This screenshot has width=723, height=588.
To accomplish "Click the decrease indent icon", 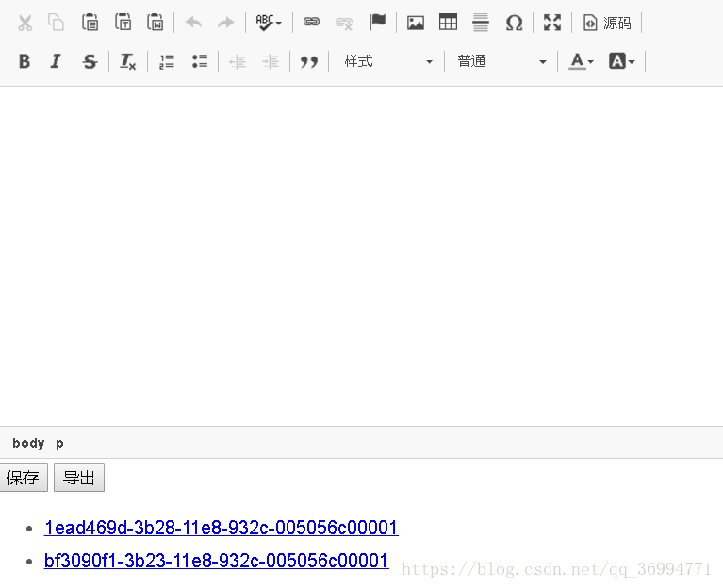I will (238, 61).
